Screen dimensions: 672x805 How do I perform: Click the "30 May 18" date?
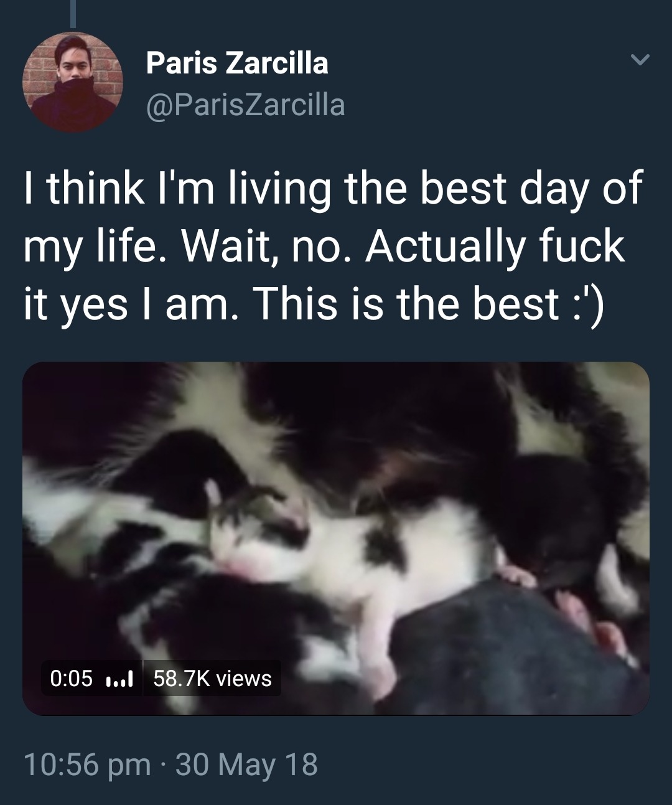pyautogui.click(x=246, y=764)
